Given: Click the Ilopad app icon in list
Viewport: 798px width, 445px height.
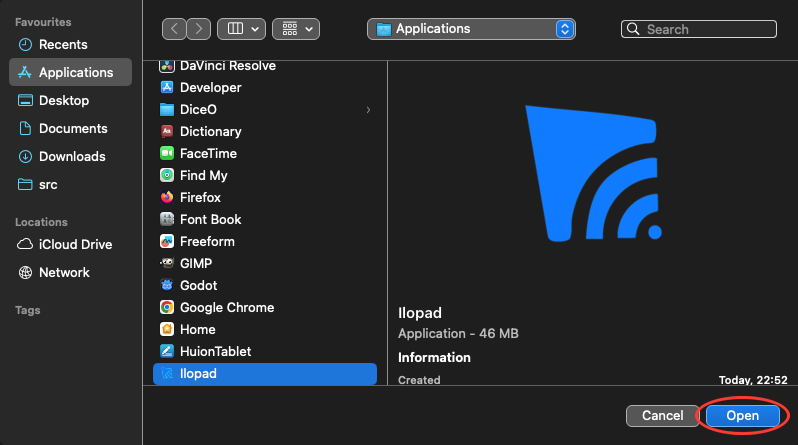Looking at the screenshot, I should click(x=167, y=373).
